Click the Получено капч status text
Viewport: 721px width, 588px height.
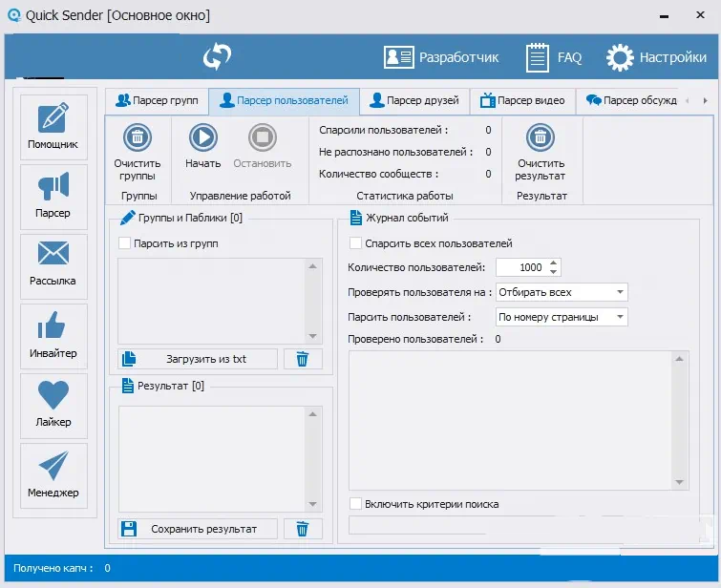[x=53, y=568]
